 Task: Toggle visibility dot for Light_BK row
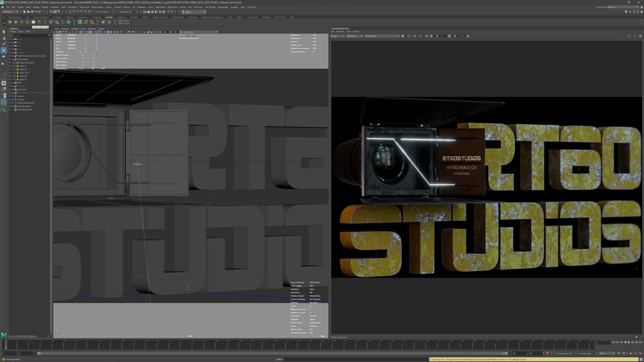click(10, 76)
